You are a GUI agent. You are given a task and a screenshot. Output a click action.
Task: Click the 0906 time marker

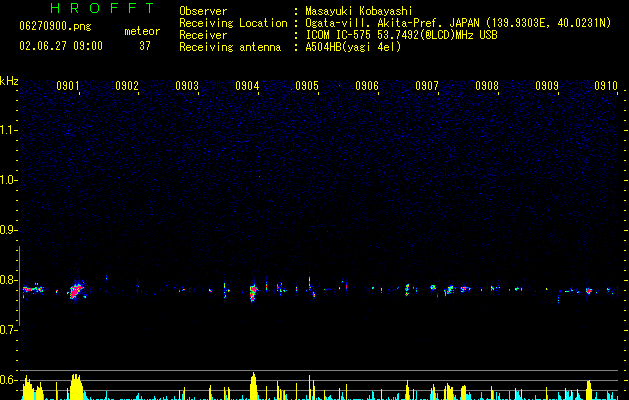[367, 86]
